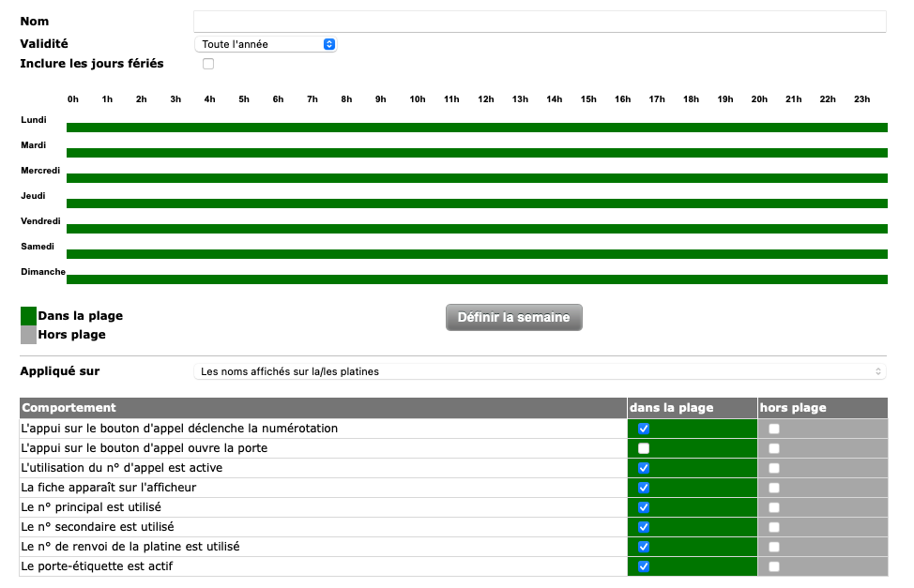Screen dimensions: 914x588
Task: Uncheck 'dans la plage' for bouton déclenche numérotation
Action: click(x=644, y=429)
